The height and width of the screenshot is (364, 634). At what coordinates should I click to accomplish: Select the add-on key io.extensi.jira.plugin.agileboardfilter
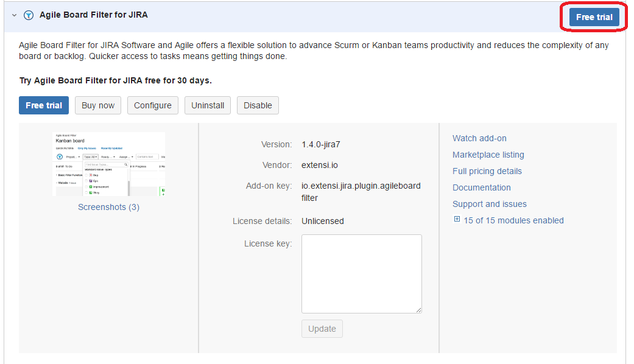[361, 192]
